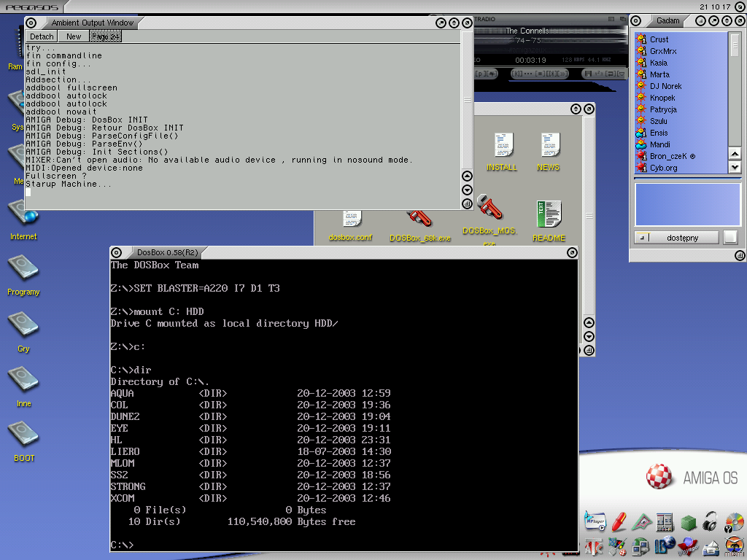Open the NEWS text file icon
Viewport: 747px width, 560px height.
pyautogui.click(x=550, y=145)
